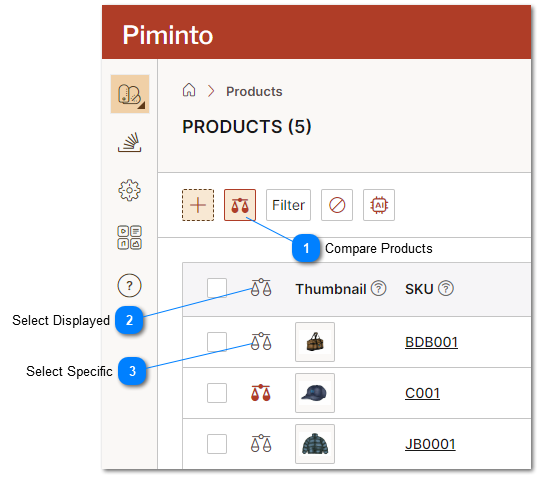
Task: Open SKU link C001
Action: (x=422, y=393)
